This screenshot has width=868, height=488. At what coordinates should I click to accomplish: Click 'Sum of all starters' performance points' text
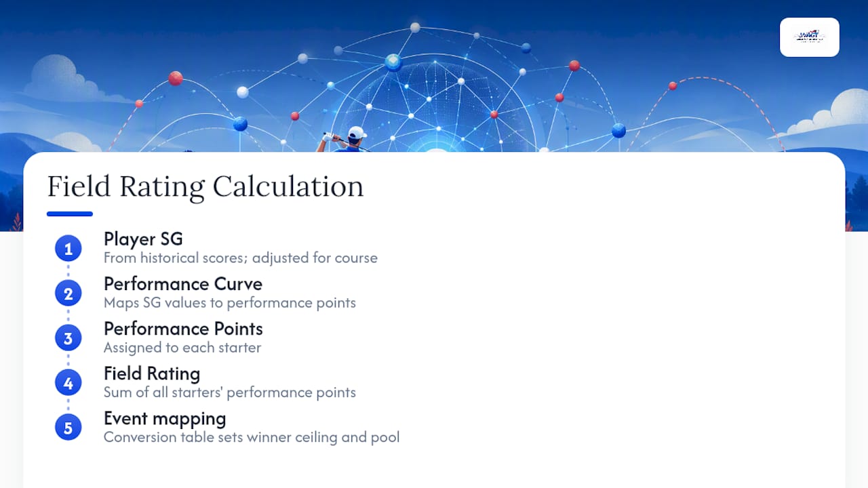coord(230,392)
